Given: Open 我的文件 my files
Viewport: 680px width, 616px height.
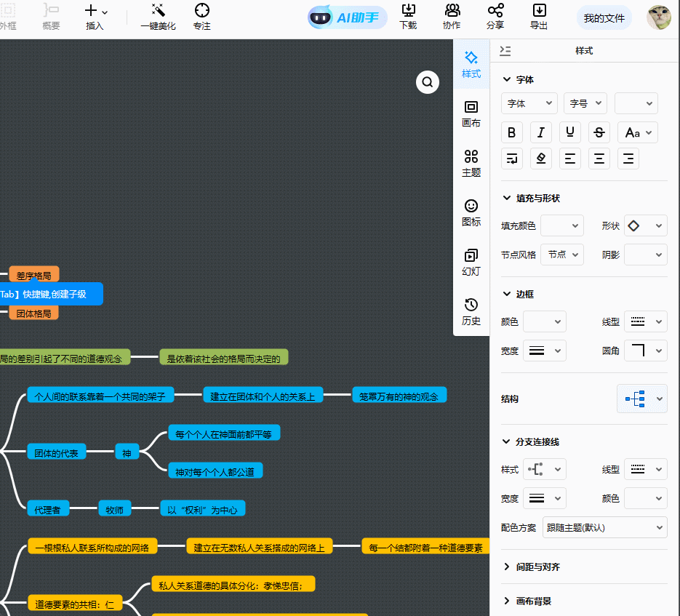Looking at the screenshot, I should coord(604,17).
